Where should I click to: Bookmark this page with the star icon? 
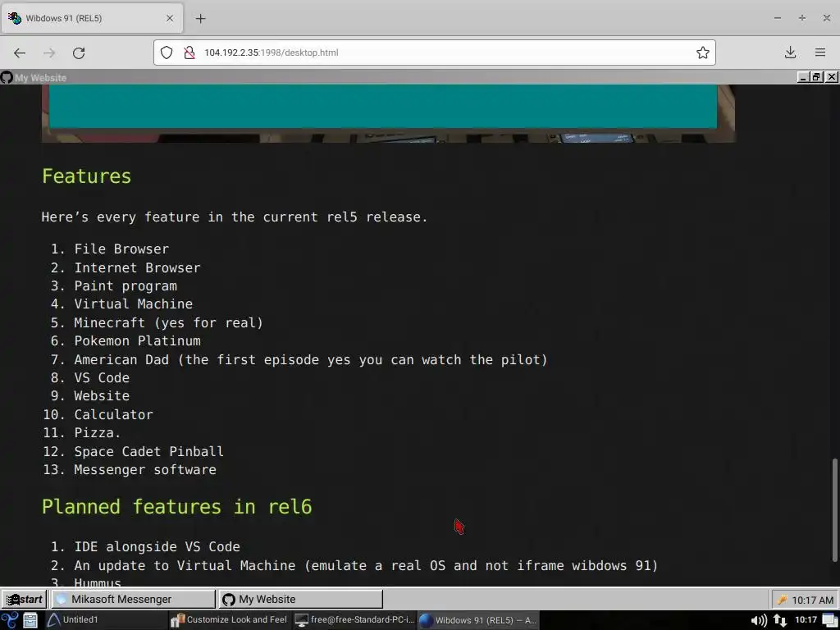(x=703, y=52)
